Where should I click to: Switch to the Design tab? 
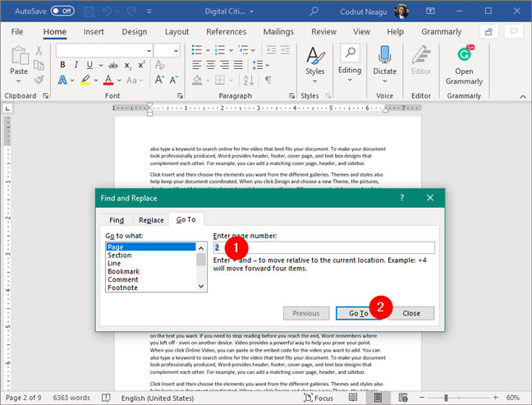(x=135, y=31)
